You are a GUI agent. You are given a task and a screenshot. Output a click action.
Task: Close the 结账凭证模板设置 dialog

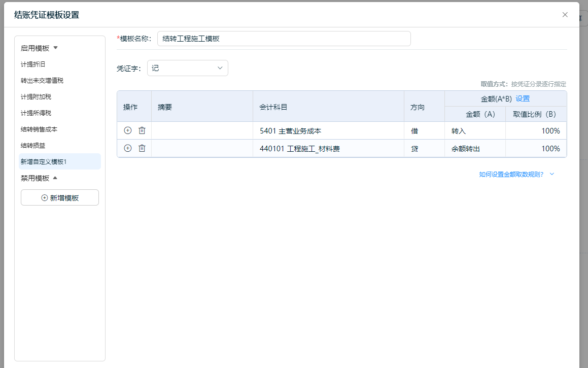click(x=565, y=15)
